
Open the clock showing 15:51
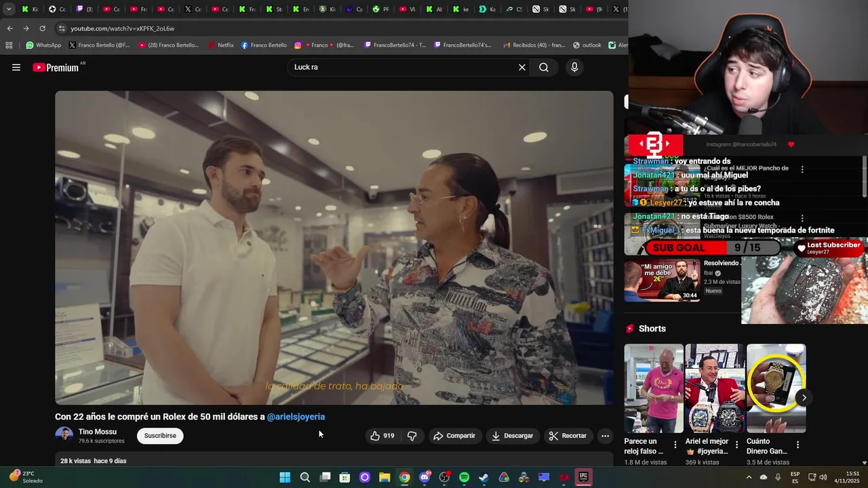[847, 477]
